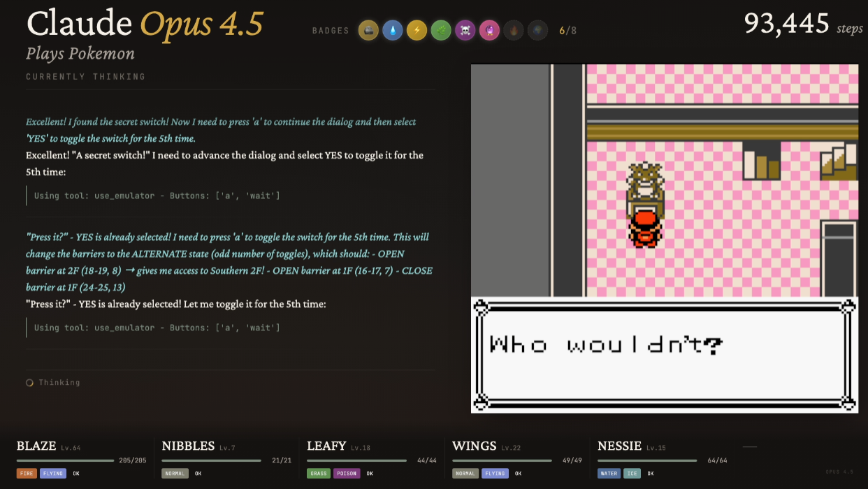The image size is (868, 489).
Task: Click the CURRENTLY THINKING heading
Action: pos(86,77)
